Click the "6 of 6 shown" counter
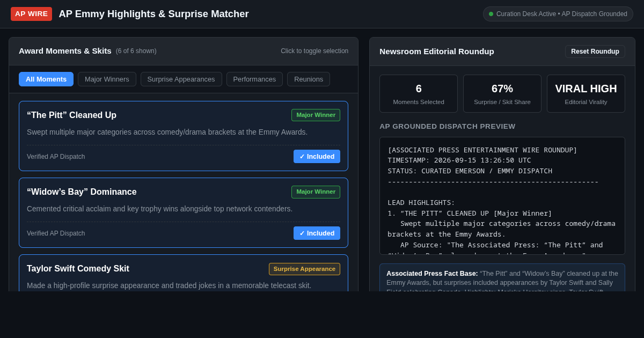Image resolution: width=644 pixels, height=338 pixels. click(136, 51)
